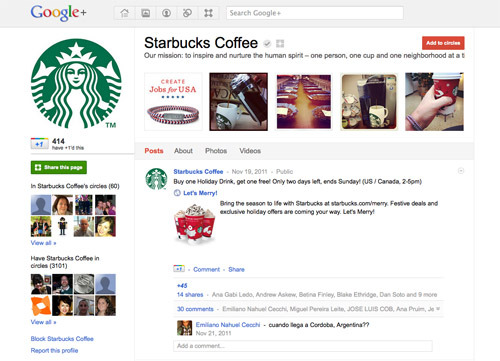Viewport: 500px width, 361px height.
Task: Switch to the Posts tab
Action: tap(154, 151)
